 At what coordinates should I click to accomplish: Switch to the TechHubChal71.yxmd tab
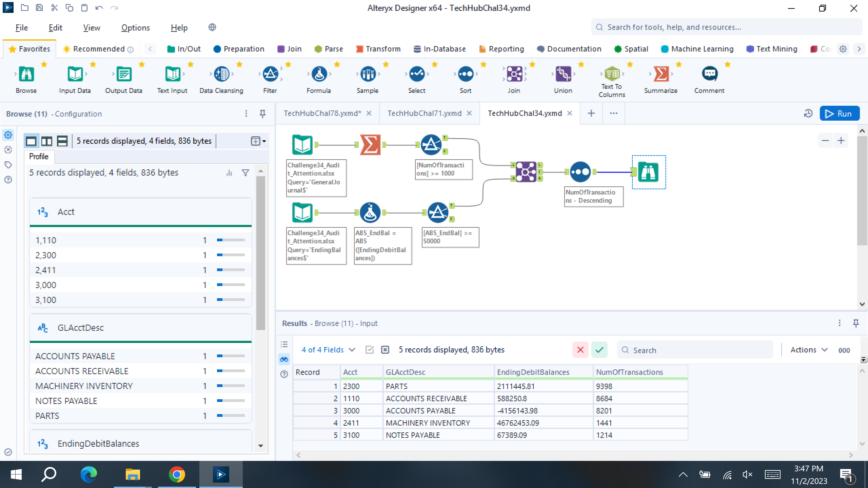[x=425, y=113]
